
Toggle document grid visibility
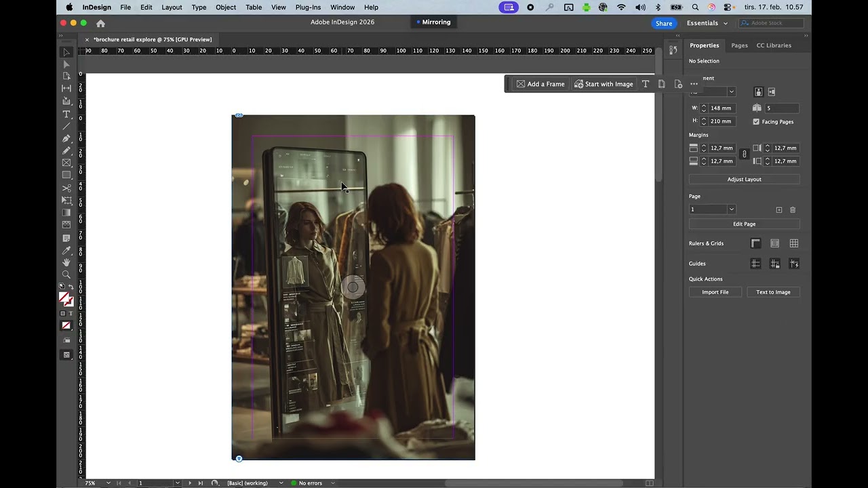click(794, 243)
